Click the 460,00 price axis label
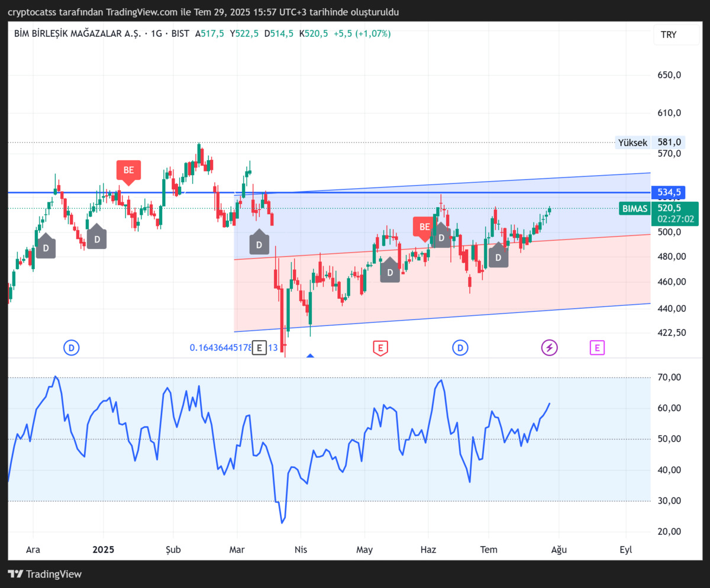The image size is (710, 588). 672,282
